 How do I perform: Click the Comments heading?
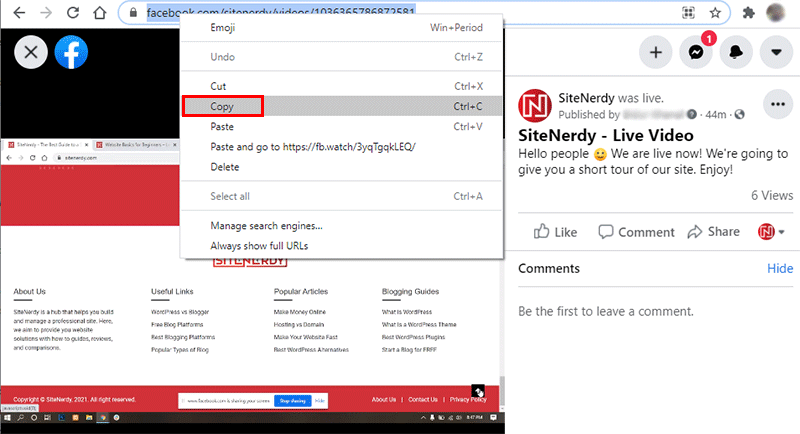[549, 269]
